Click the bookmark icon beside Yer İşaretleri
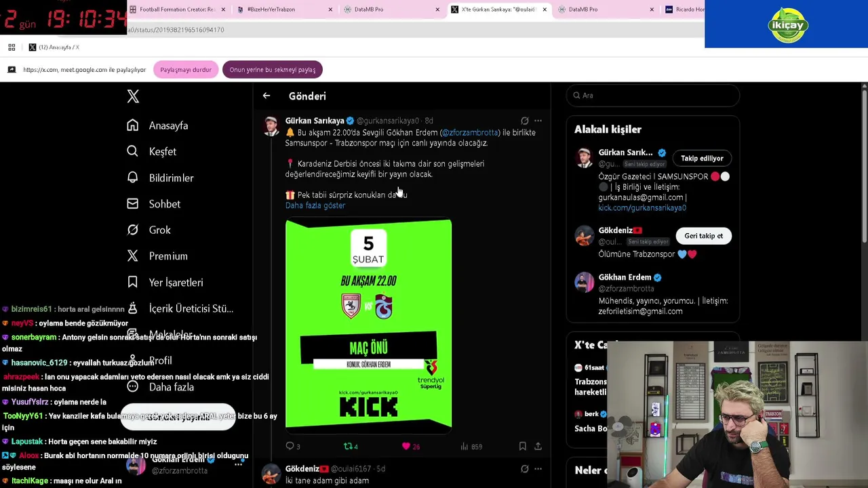 pyautogui.click(x=133, y=282)
